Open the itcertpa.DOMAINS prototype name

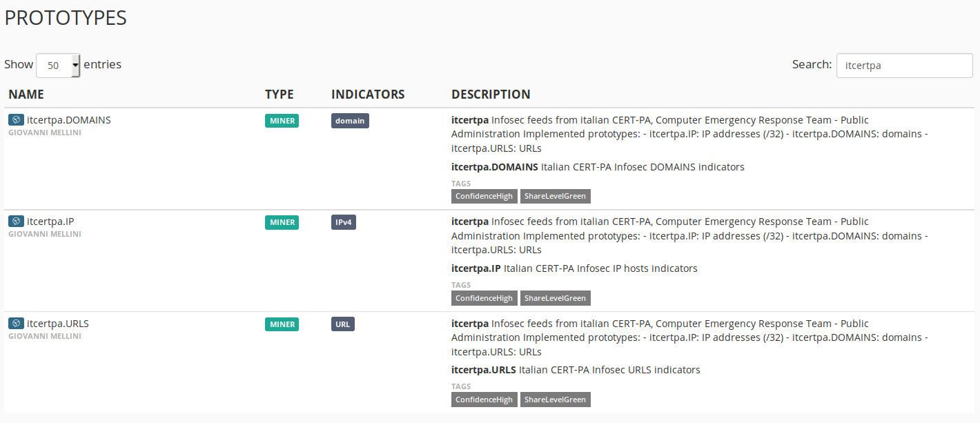pyautogui.click(x=68, y=120)
